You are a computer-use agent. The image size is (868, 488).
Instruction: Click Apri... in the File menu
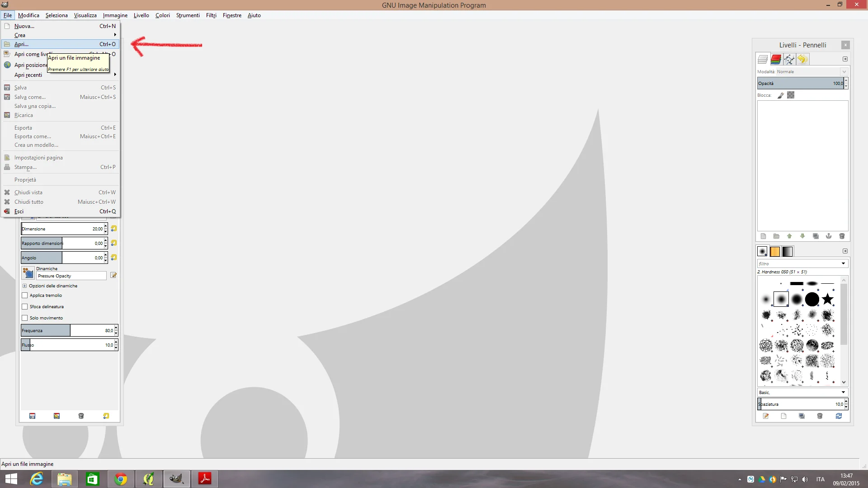pyautogui.click(x=61, y=44)
